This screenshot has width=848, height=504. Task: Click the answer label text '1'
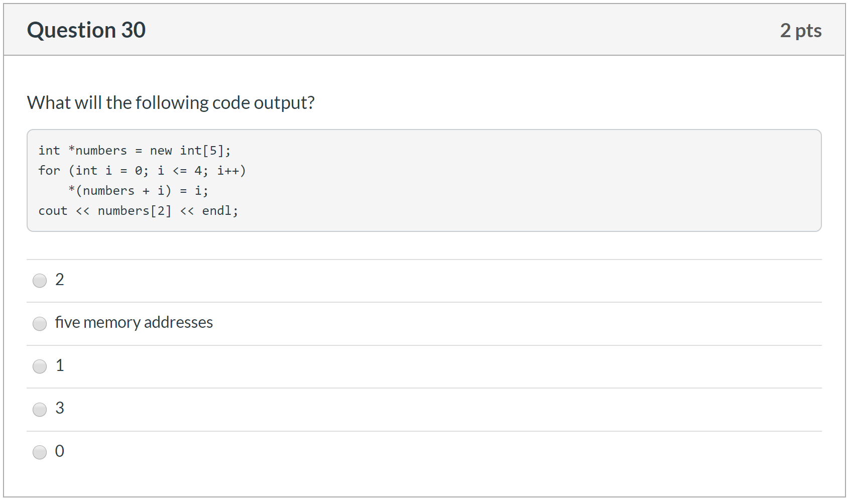60,365
